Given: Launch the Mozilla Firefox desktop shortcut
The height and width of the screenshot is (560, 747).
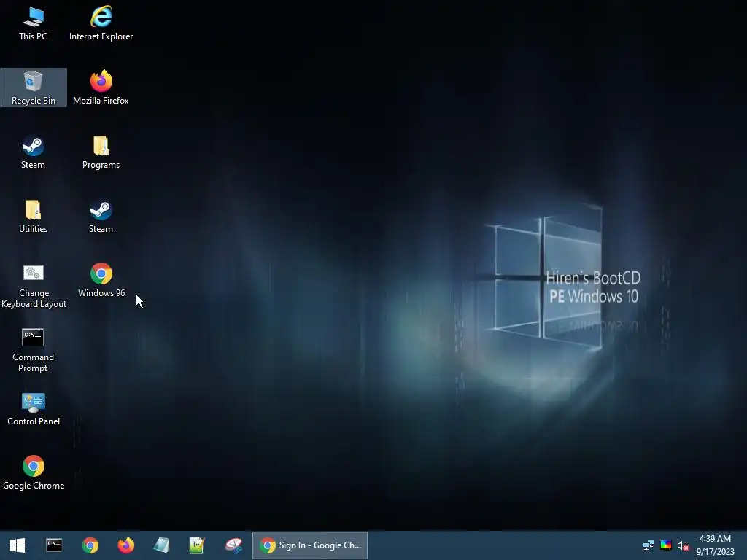Looking at the screenshot, I should click(101, 87).
